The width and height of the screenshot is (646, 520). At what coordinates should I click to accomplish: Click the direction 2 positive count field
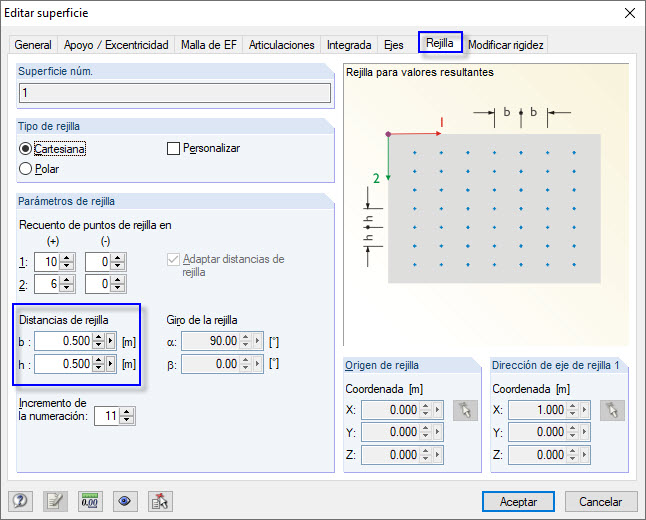click(47, 283)
